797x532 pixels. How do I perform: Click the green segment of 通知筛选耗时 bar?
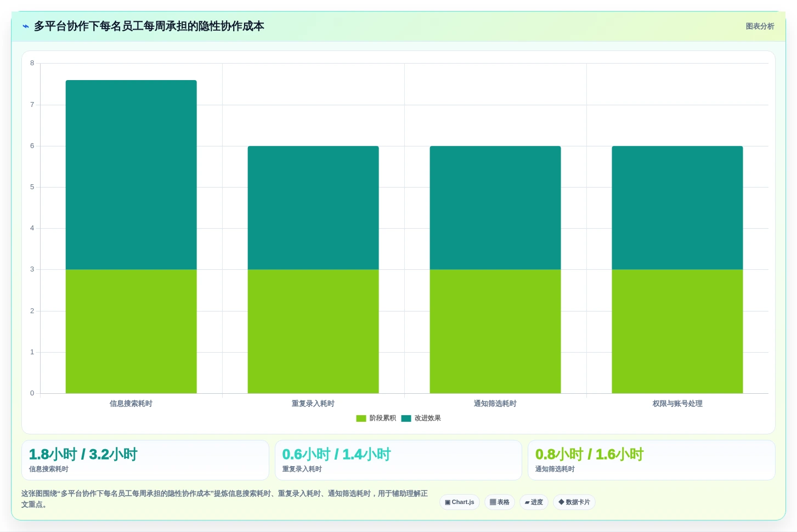[495, 331]
